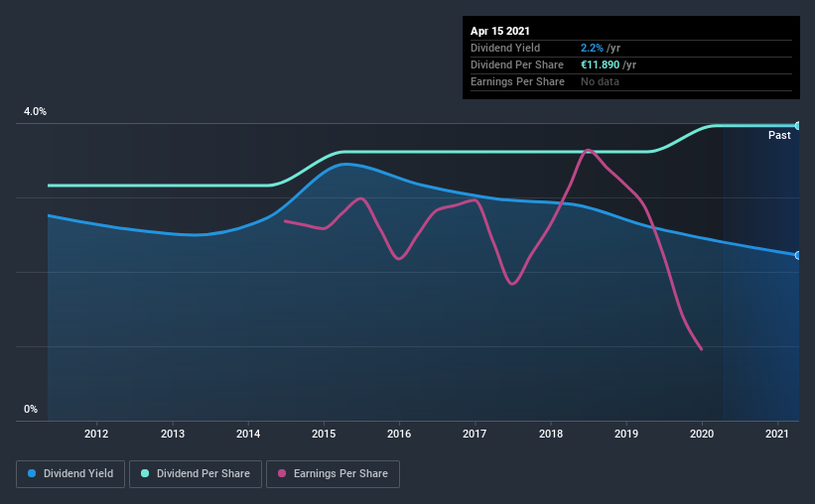Toggle the Earnings Per Share legend button
Image resolution: width=815 pixels, height=504 pixels.
pyautogui.click(x=333, y=474)
